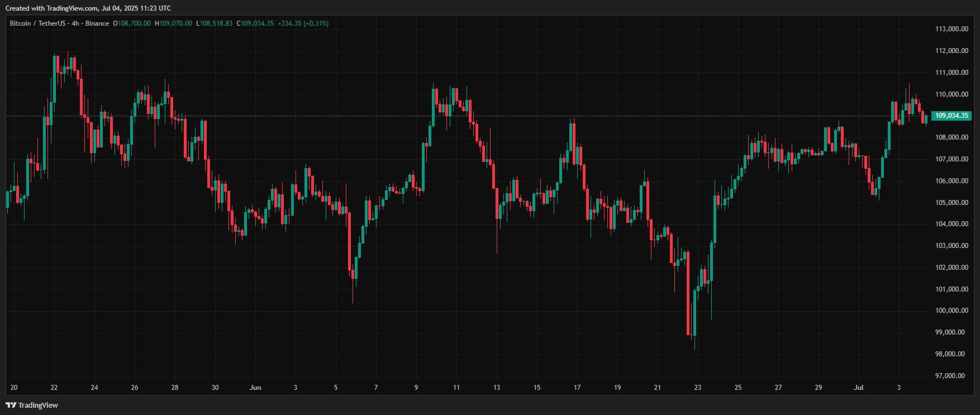Click the '11' date label on time axis
The image size is (980, 415).
456,388
